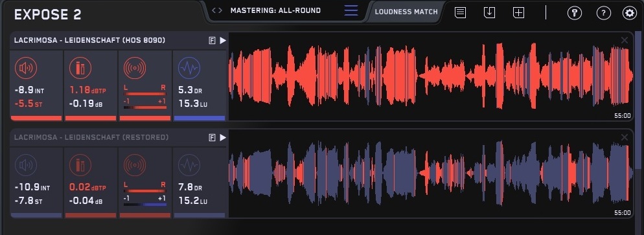
Task: Switch preset with the angle bracket arrows
Action: (217, 10)
